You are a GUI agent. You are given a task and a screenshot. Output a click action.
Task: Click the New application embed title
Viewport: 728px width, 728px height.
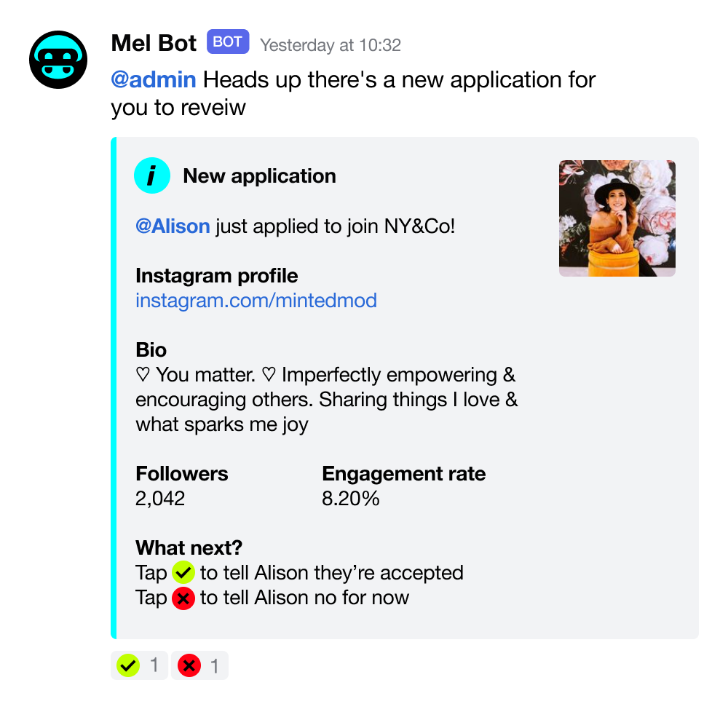(x=260, y=176)
